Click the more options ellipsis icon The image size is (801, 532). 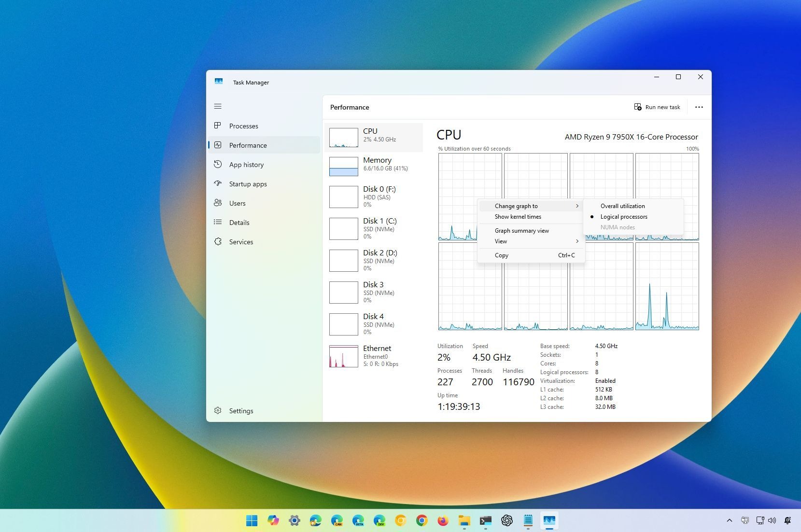tap(699, 107)
